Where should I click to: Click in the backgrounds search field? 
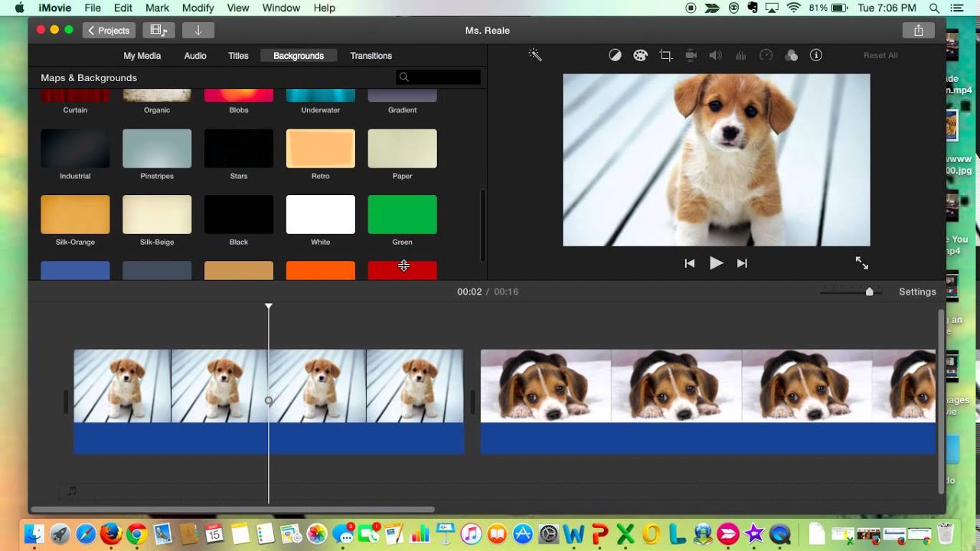(444, 77)
